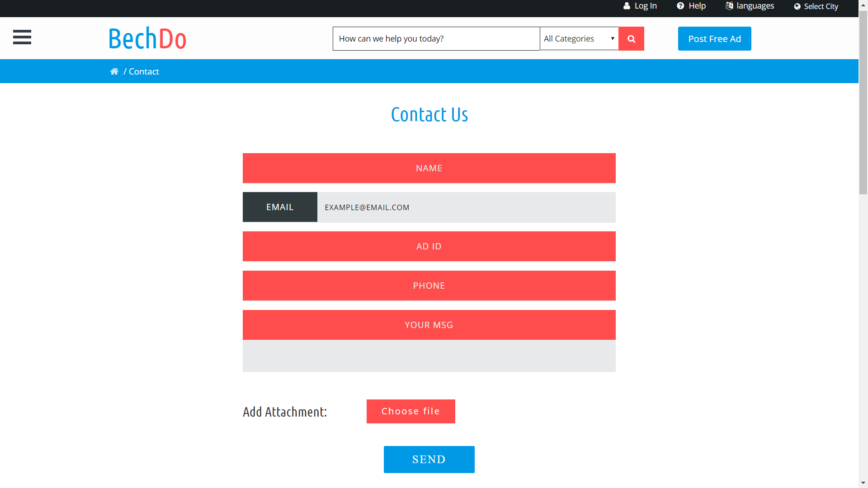
Task: Click the message text area
Action: 429,356
